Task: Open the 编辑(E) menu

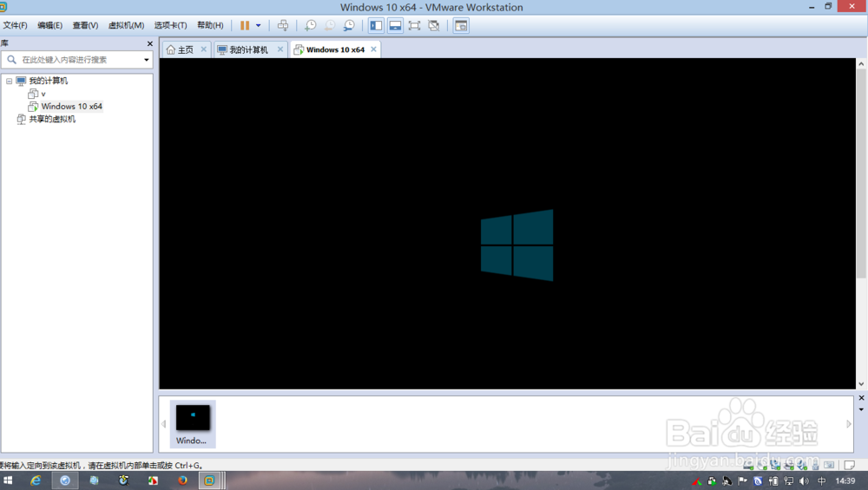Action: [49, 25]
